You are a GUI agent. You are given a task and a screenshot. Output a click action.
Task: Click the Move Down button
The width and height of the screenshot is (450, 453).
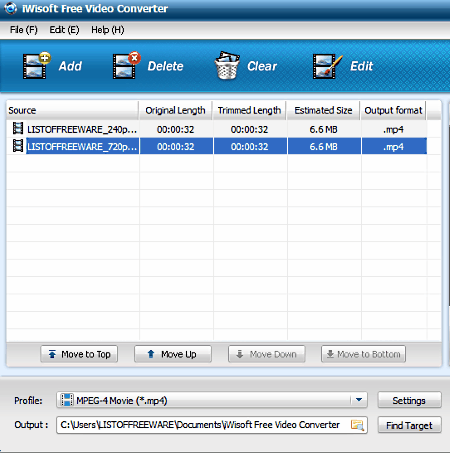click(x=267, y=354)
